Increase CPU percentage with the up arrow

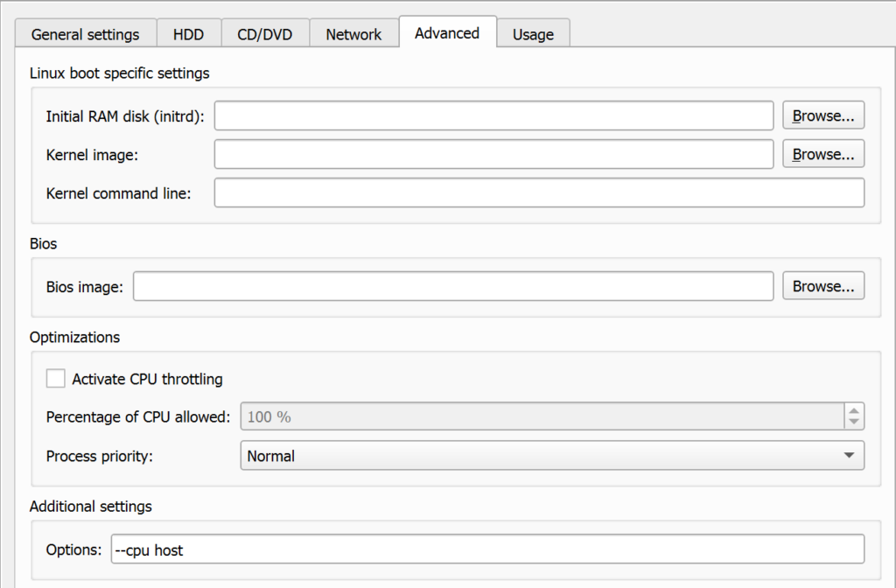click(854, 411)
